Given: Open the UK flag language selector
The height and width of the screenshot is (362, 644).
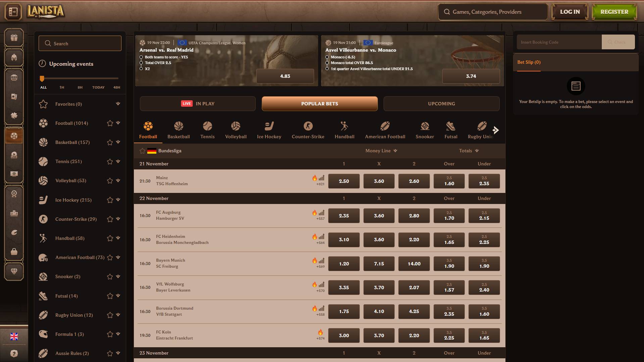Looking at the screenshot, I should point(14,337).
